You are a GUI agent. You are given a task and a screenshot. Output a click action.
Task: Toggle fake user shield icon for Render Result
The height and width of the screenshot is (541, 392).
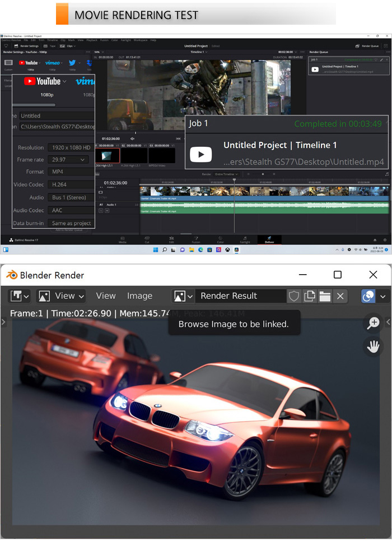point(294,296)
